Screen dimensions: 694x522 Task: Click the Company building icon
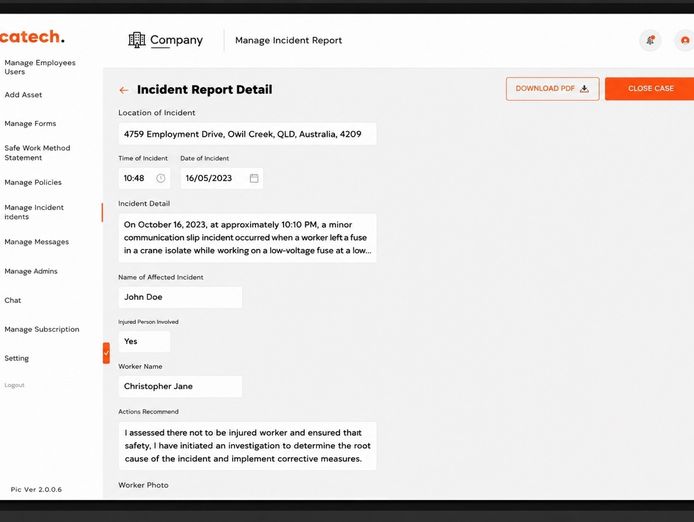pos(137,40)
